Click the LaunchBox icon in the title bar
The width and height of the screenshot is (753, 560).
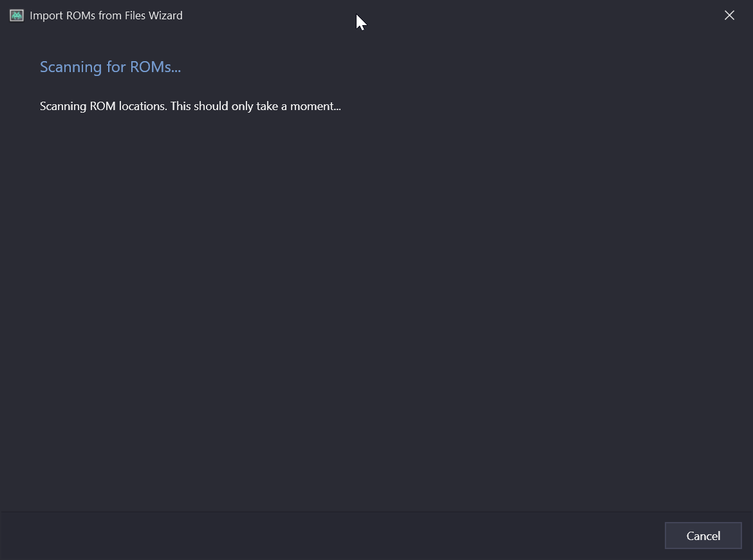[x=17, y=15]
